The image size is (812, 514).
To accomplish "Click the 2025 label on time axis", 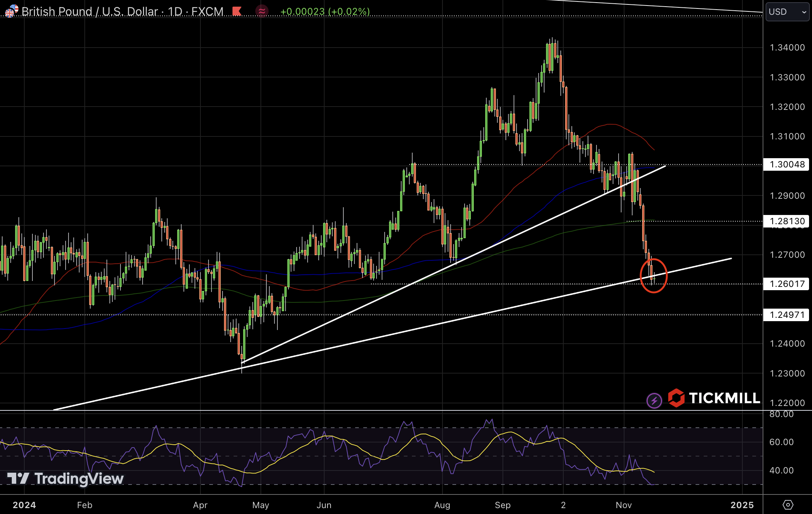I will click(742, 505).
